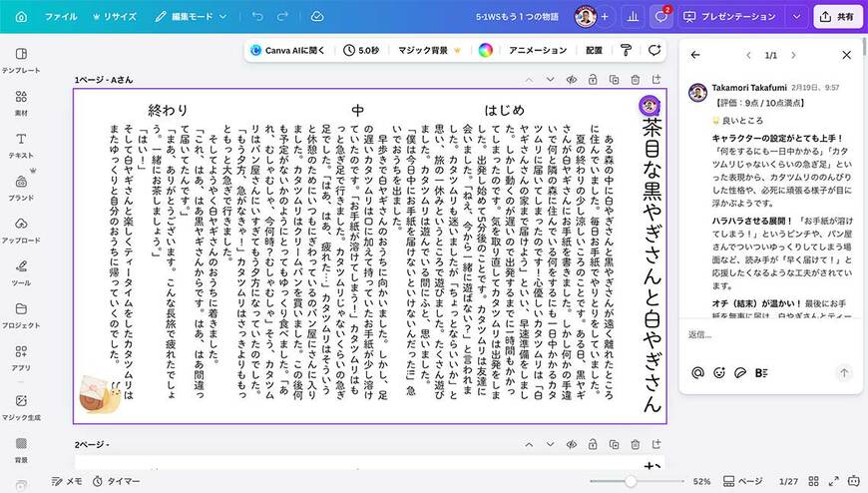
Task: Open アプリ panel
Action: [x=21, y=358]
